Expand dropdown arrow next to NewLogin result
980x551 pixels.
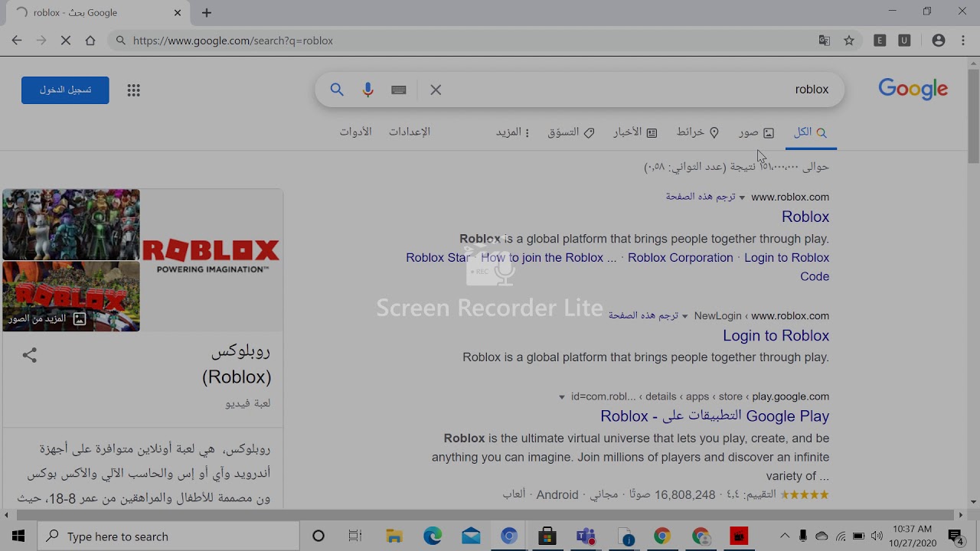(684, 317)
